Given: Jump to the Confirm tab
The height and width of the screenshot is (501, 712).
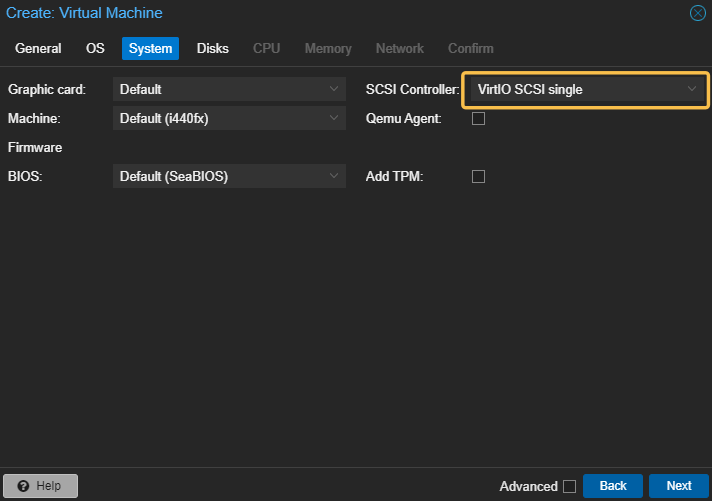Looking at the screenshot, I should [x=470, y=48].
